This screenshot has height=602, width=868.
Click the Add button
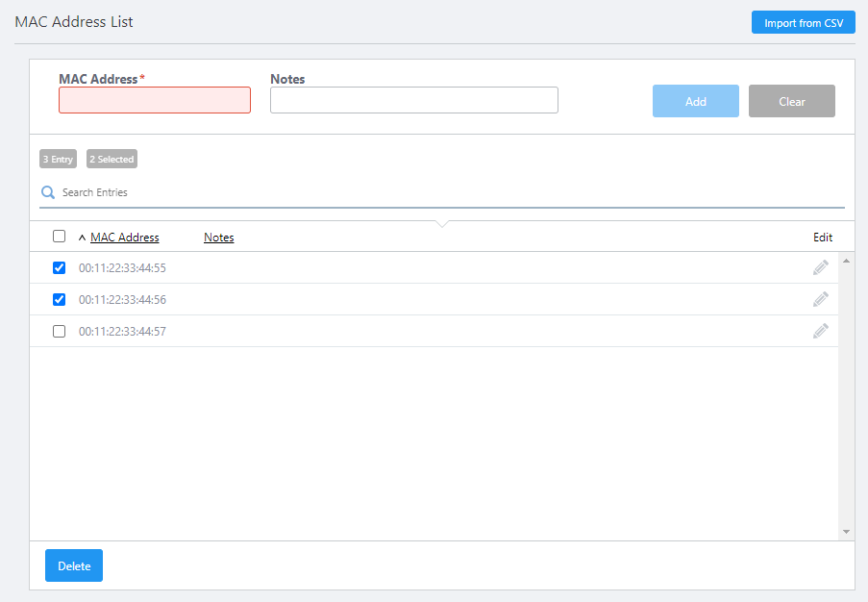(696, 101)
